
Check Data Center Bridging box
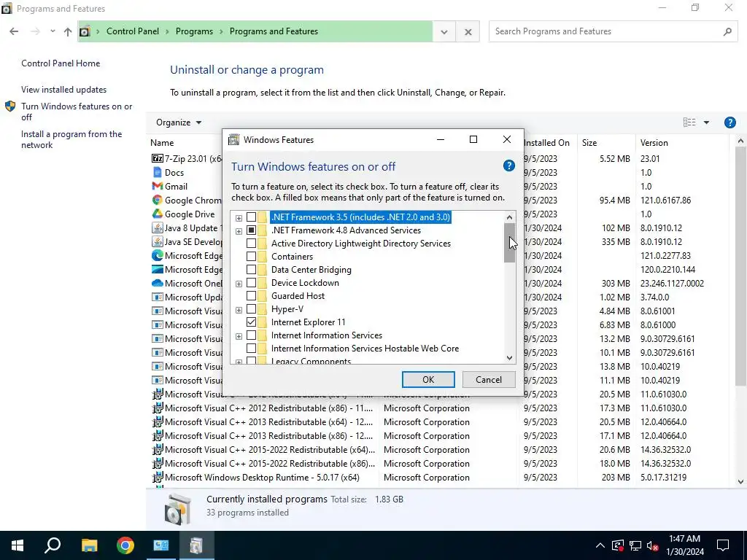click(251, 270)
